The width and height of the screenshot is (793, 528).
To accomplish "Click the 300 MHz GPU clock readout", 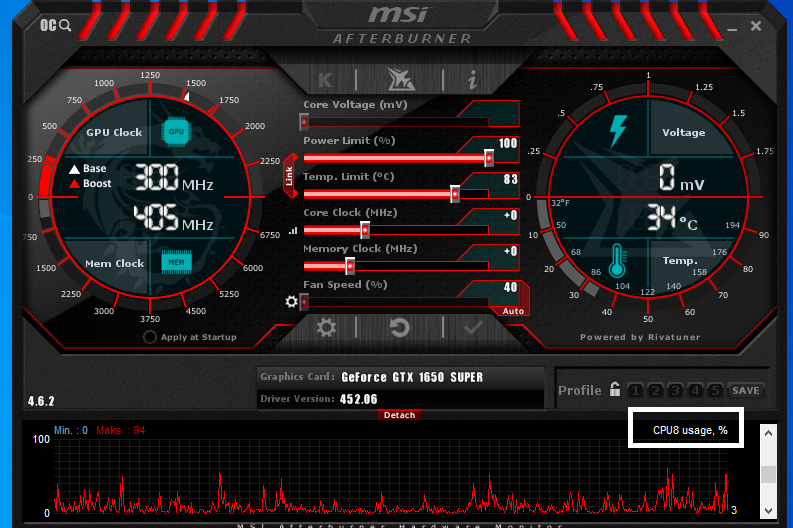I will 173,178.
